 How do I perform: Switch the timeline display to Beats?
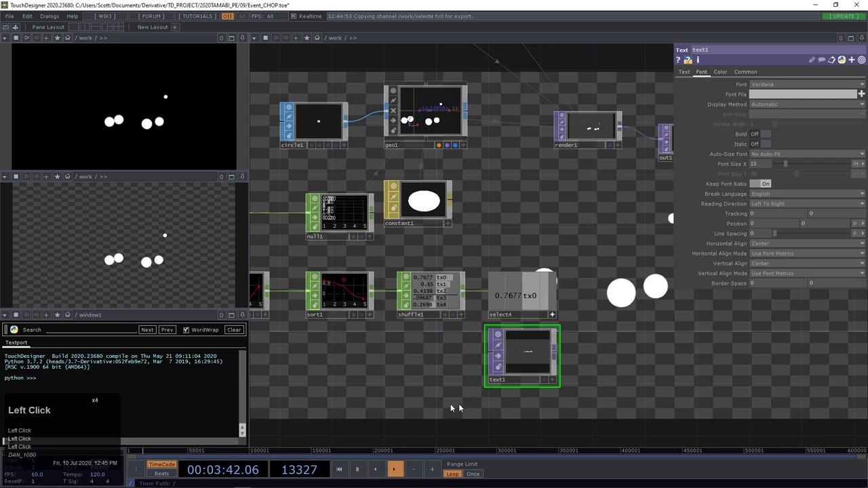click(x=161, y=474)
